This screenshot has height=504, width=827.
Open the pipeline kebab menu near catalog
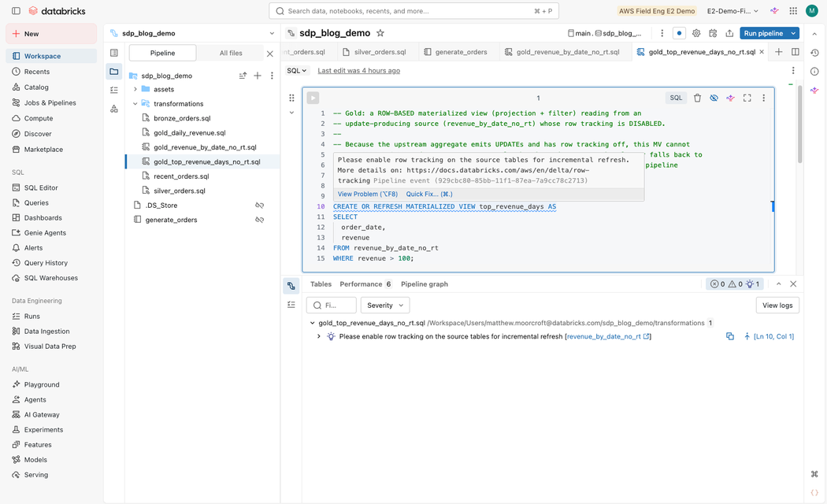(662, 33)
